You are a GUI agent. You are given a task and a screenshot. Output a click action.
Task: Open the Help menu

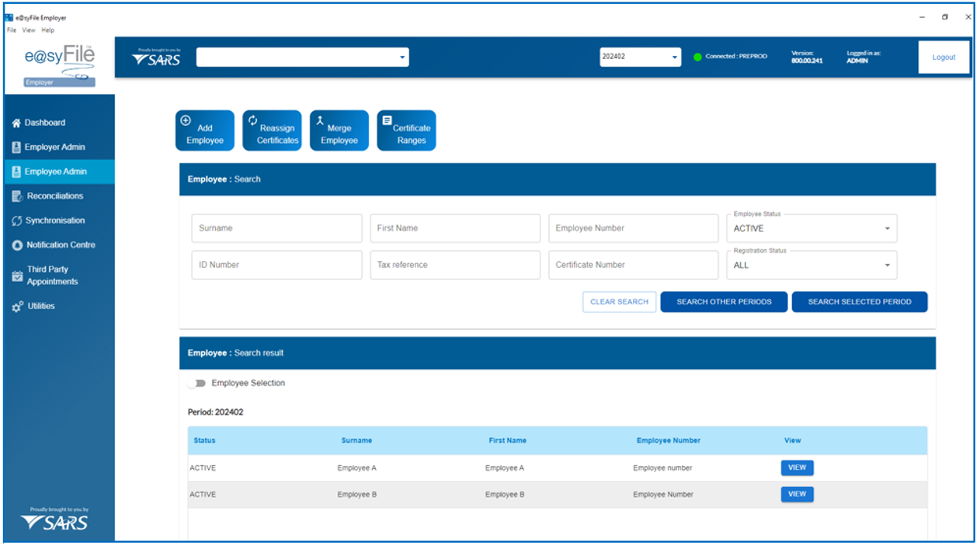(x=48, y=30)
